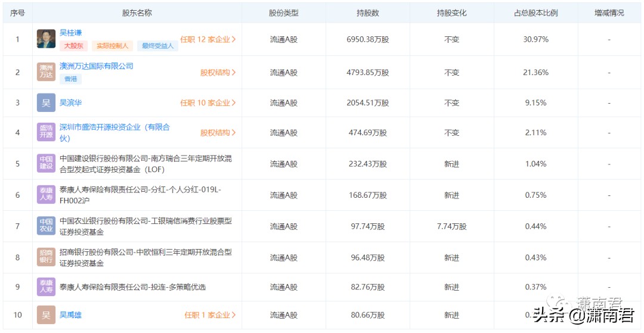
Task: Select the 168.67万股 cell
Action: point(367,195)
